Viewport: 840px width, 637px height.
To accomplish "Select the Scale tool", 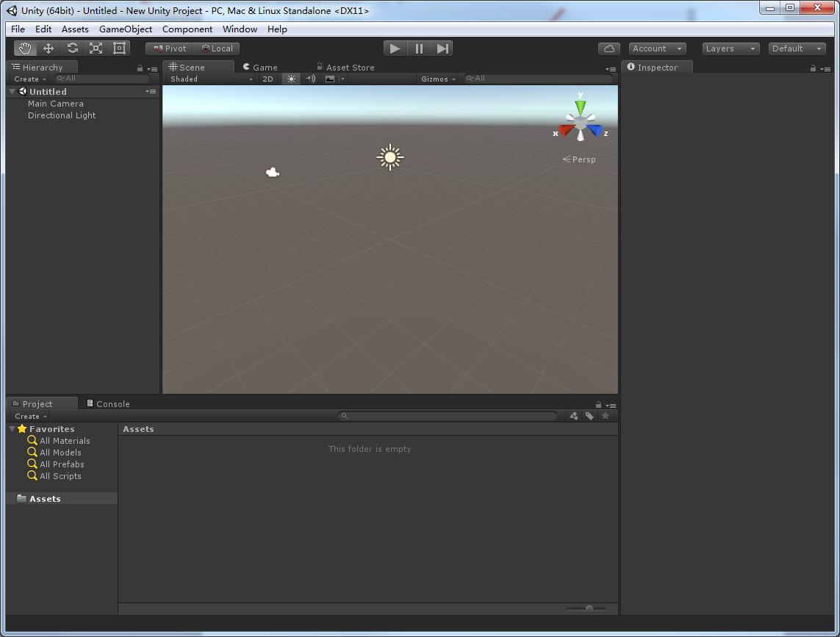I will (x=96, y=48).
